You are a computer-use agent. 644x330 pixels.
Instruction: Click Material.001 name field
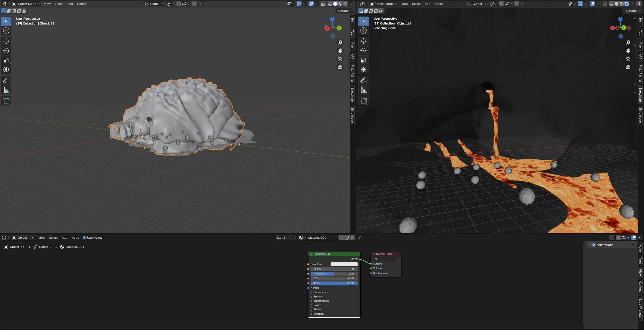coord(322,238)
